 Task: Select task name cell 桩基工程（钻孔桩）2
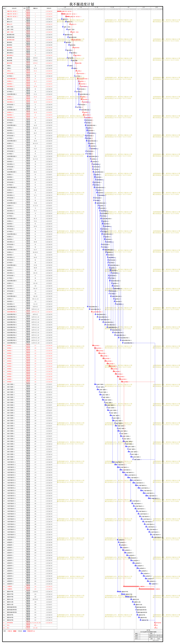(x=14, y=14)
